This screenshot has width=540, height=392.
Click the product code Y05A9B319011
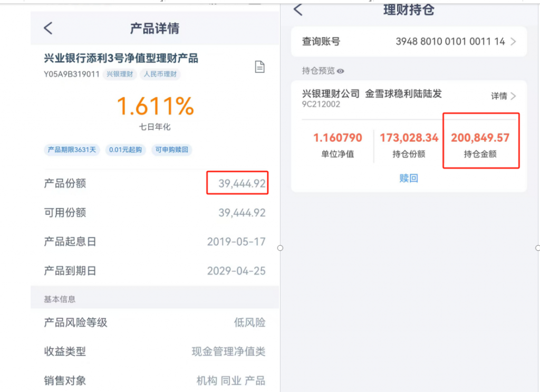click(x=72, y=74)
